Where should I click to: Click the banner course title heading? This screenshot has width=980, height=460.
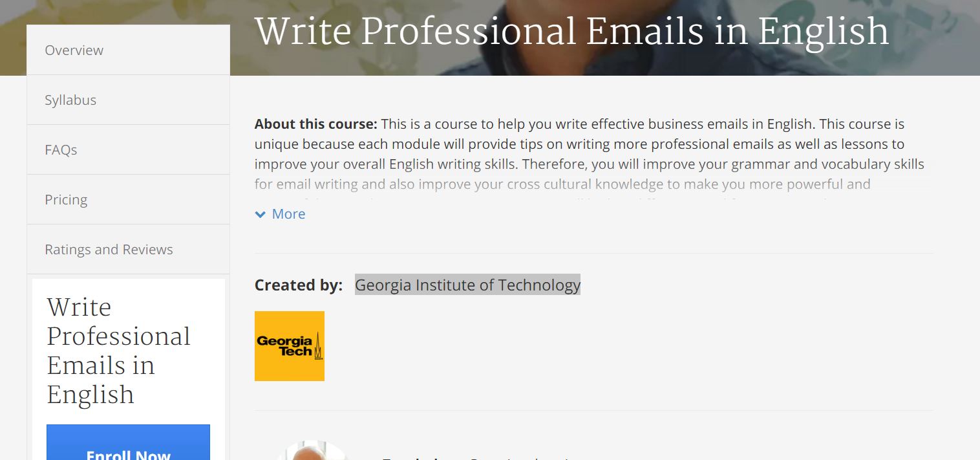point(571,31)
